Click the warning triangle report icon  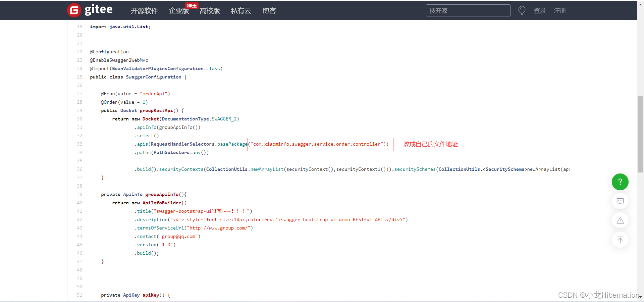620,220
